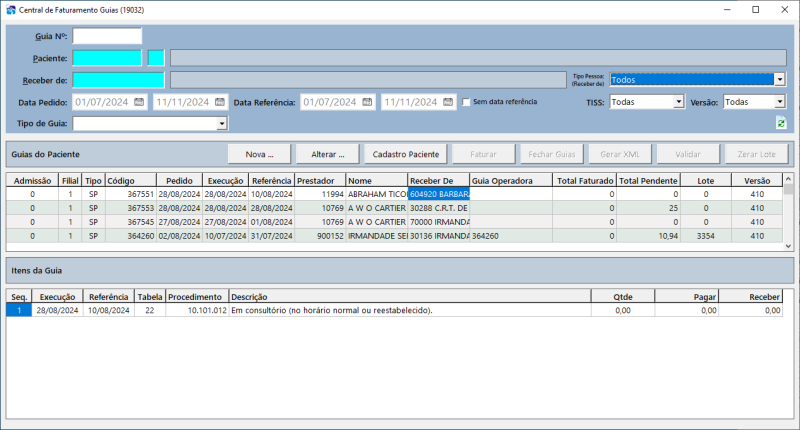
Task: Click procedure code 10.101.012
Action: click(x=197, y=310)
